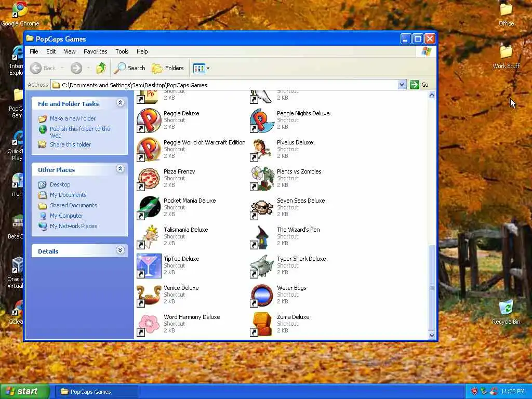Screen dimensions: 532x399
Task: Click the address bar path field
Action: [x=224, y=85]
